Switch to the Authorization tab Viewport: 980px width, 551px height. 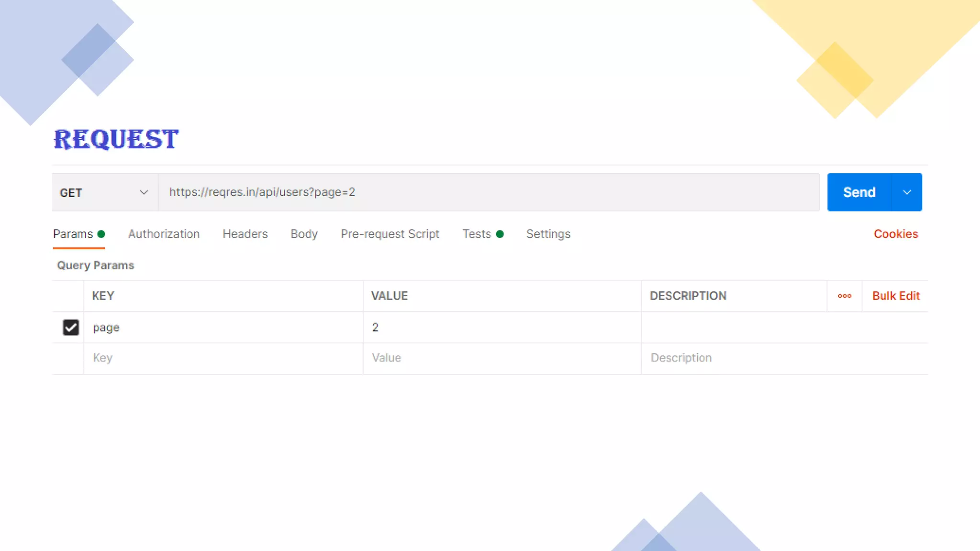(164, 234)
